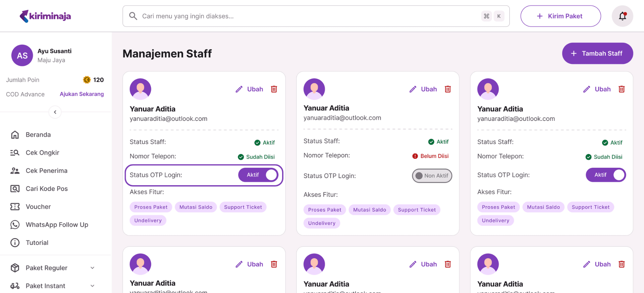Click the AS profile avatar
644x293 pixels.
click(22, 56)
